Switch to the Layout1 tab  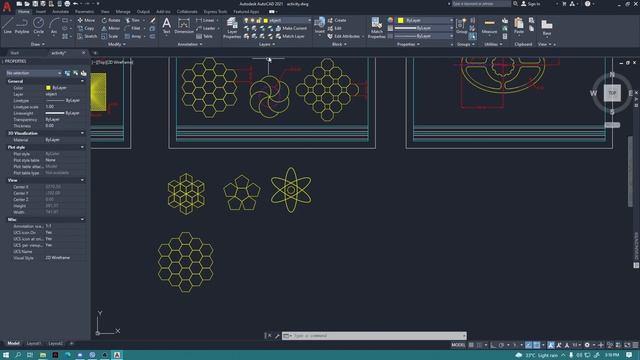(34, 344)
